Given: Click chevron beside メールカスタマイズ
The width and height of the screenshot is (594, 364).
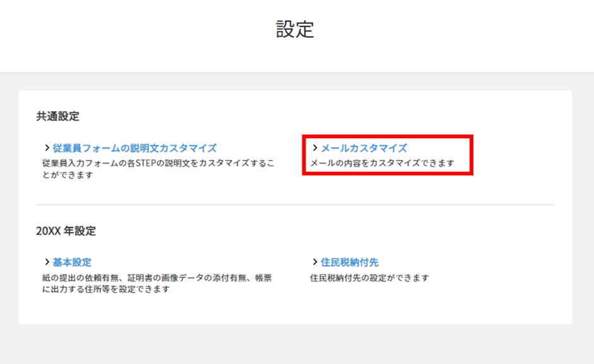Looking at the screenshot, I should (x=315, y=148).
